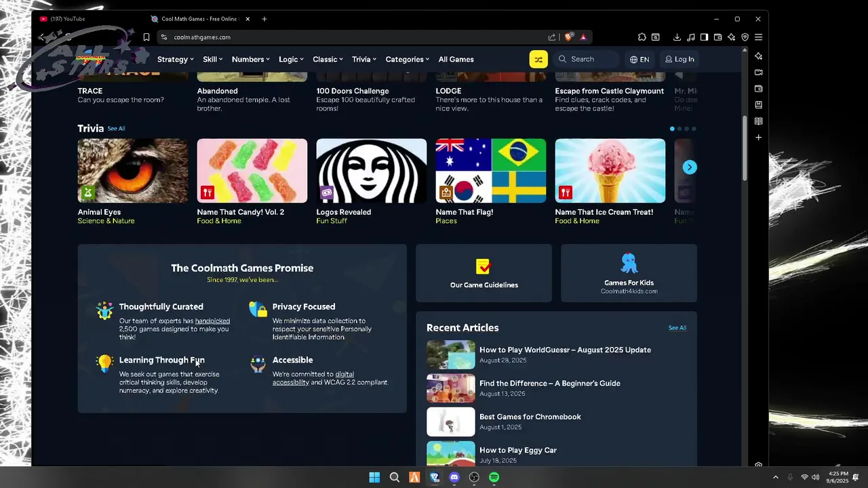Open OBS Studio from the taskbar

[474, 477]
